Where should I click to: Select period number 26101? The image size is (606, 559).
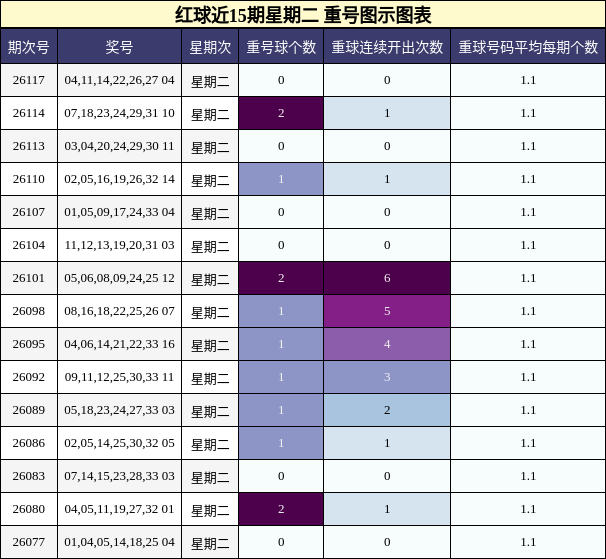(29, 278)
